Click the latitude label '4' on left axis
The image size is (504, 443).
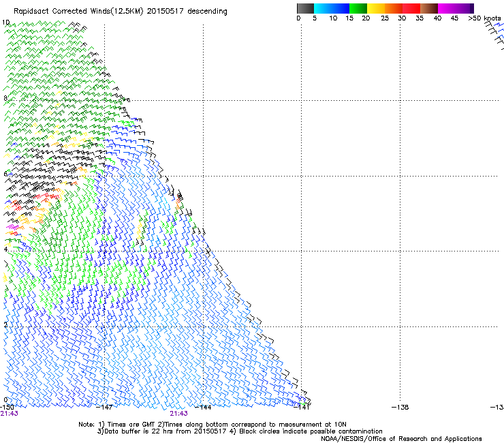[x=5, y=249]
